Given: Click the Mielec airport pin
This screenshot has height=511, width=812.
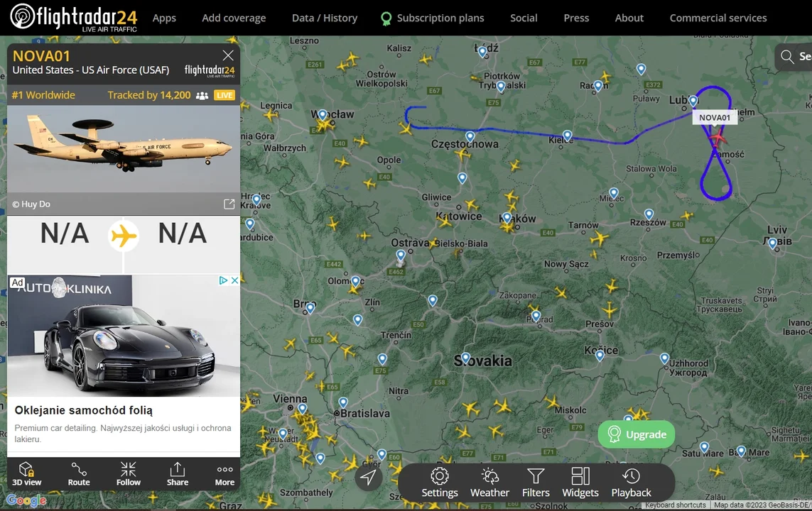Looking at the screenshot, I should tap(614, 194).
